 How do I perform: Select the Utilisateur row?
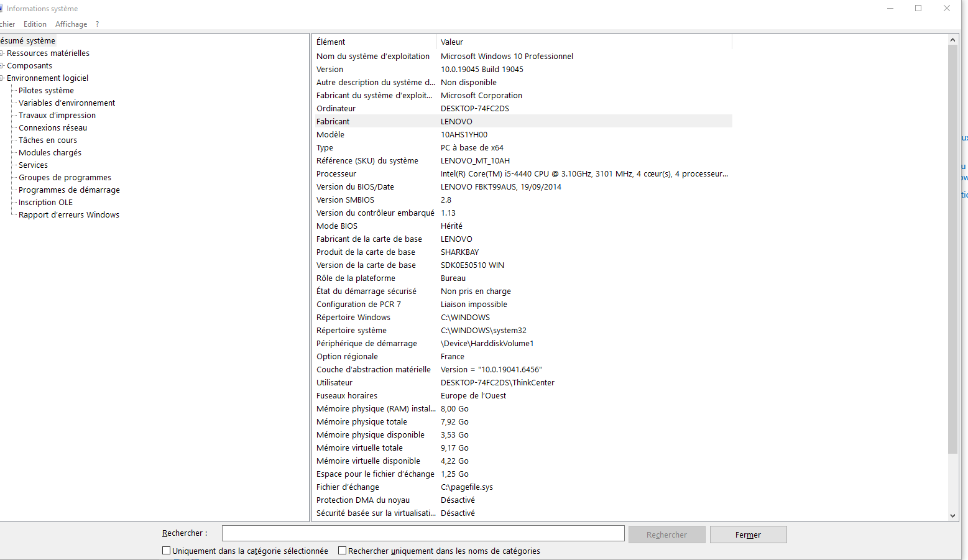[x=522, y=382]
